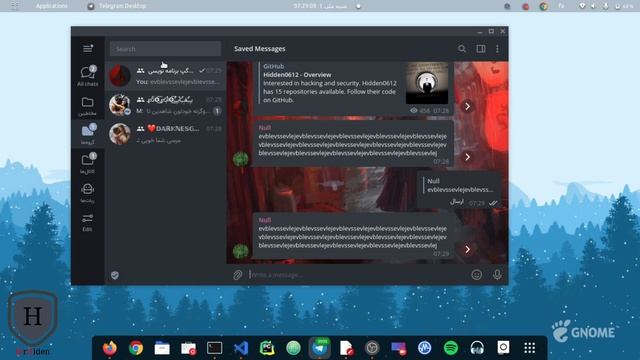Screen dimensions: 640x360
Task: Start voice recording with microphone icon
Action: pyautogui.click(x=497, y=275)
